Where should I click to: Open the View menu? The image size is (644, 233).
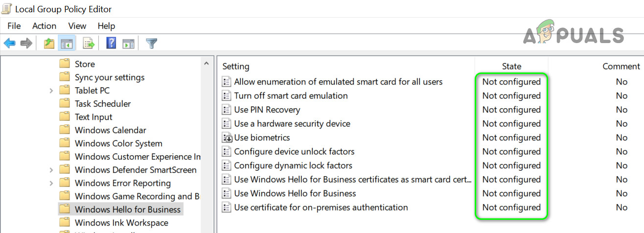(x=77, y=26)
